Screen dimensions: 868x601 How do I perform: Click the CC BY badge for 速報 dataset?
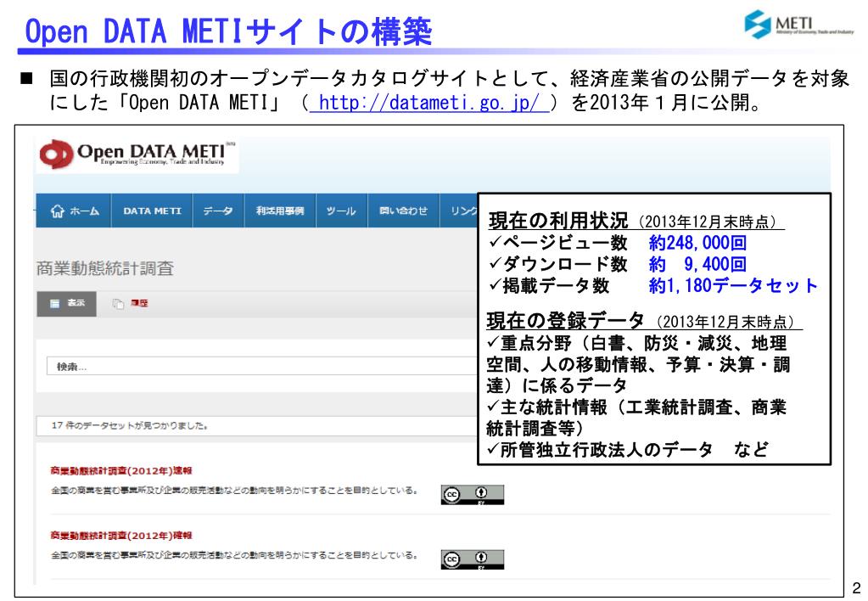(x=473, y=495)
